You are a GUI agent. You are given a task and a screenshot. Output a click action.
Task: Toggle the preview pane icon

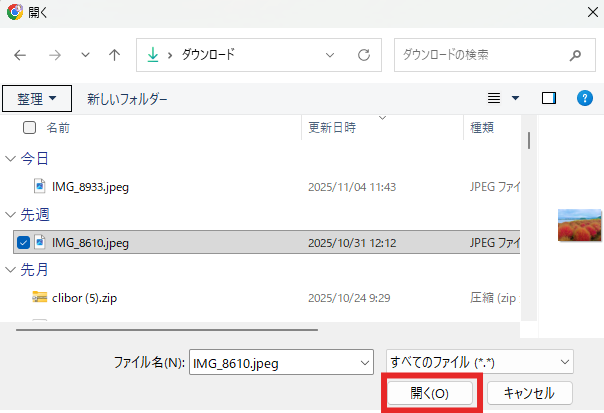[x=549, y=98]
